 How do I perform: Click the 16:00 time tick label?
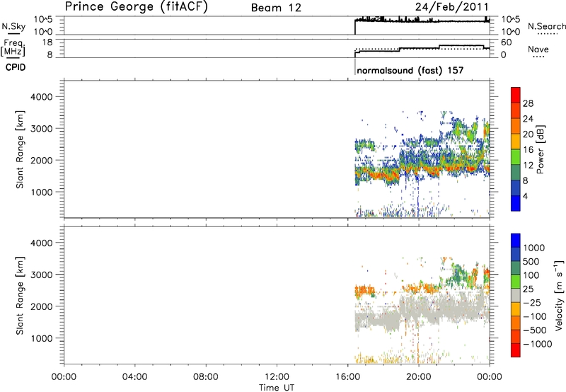347,377
